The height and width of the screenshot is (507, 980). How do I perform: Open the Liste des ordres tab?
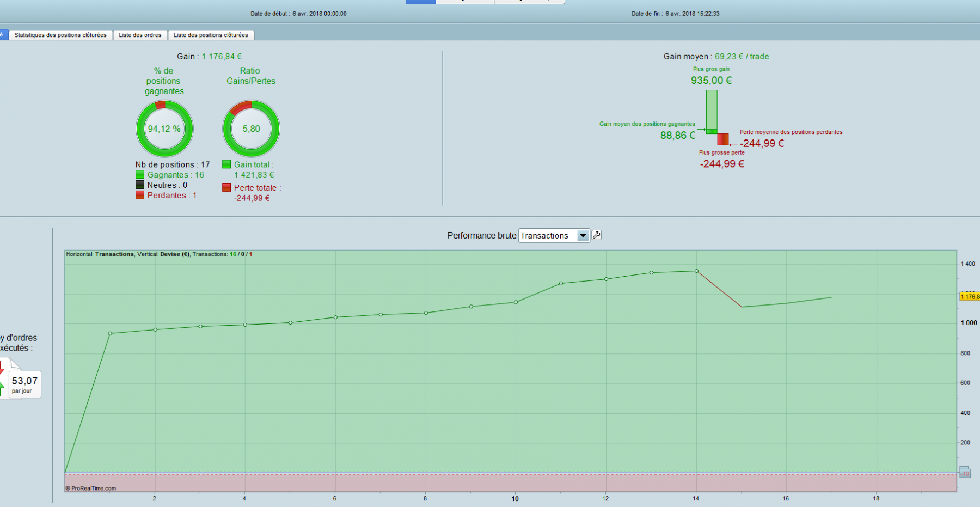coord(140,35)
